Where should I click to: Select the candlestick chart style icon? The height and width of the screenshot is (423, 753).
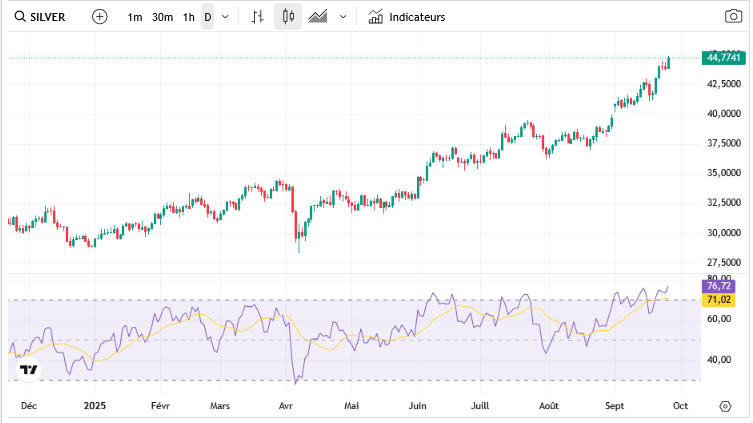pos(288,17)
